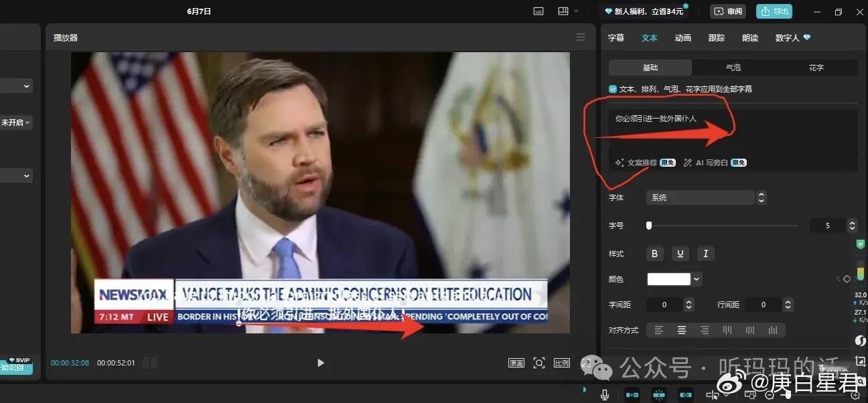Toggle the main track magnet snap icon
This screenshot has width=868, height=403.
(x=632, y=395)
